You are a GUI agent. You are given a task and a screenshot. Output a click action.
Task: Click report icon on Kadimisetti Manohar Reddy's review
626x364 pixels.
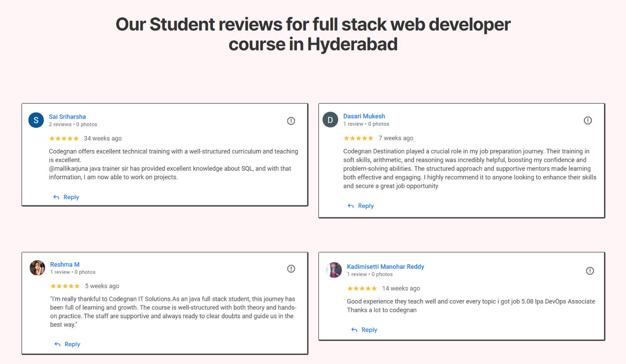pyautogui.click(x=590, y=271)
